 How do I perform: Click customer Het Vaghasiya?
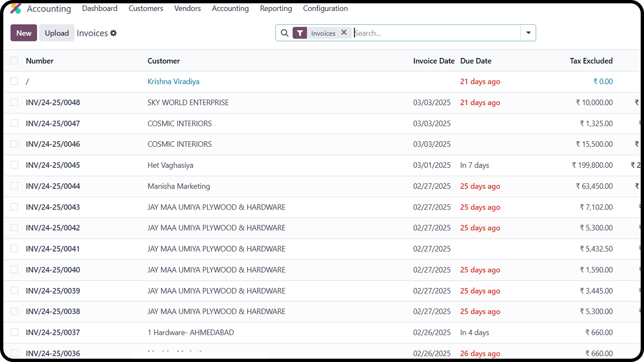(171, 165)
